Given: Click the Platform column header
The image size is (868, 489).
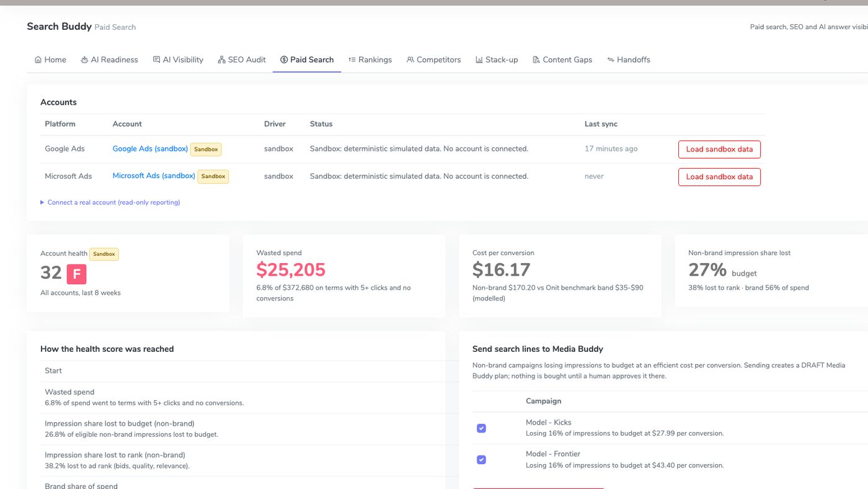Looking at the screenshot, I should 60,124.
